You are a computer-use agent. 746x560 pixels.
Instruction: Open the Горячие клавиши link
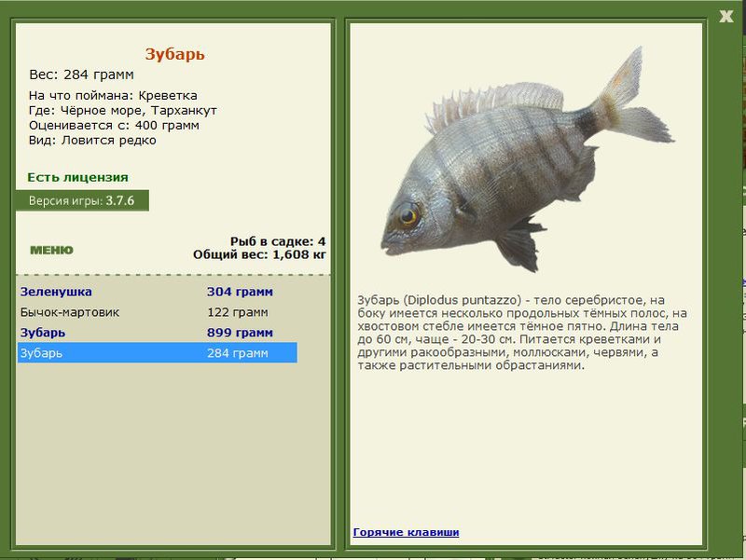point(406,532)
